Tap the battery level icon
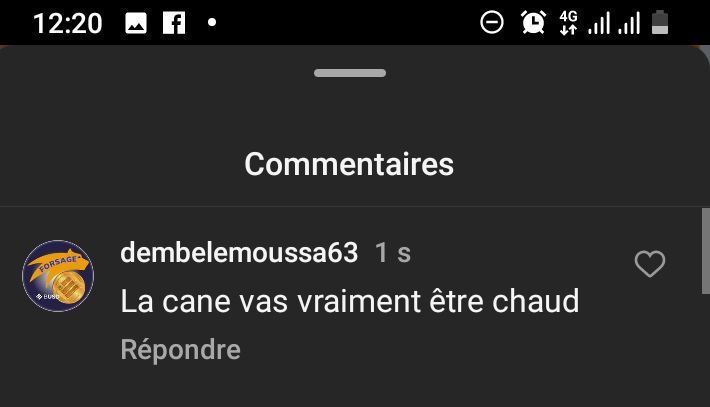The height and width of the screenshot is (407, 710). [x=660, y=22]
